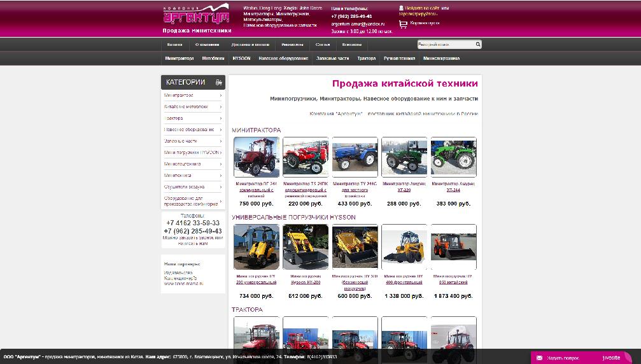Image resolution: width=641 pixels, height=364 pixels.
Task: Click the login link at top right
Action: tap(423, 8)
